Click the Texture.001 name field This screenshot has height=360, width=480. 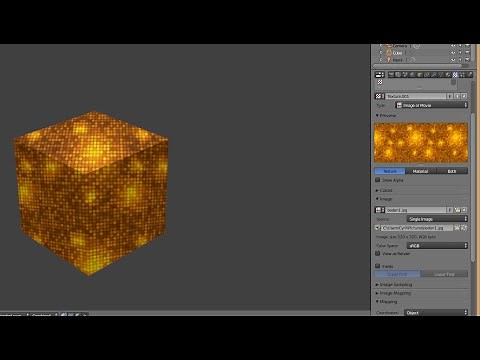point(416,96)
